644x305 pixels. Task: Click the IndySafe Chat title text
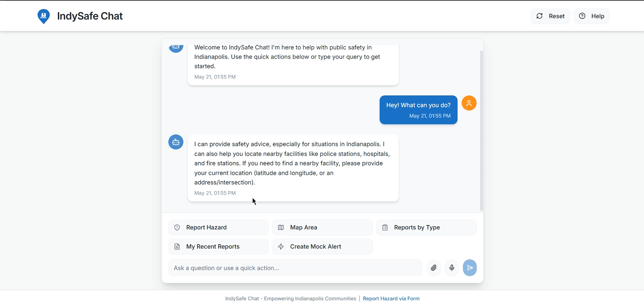point(90,16)
